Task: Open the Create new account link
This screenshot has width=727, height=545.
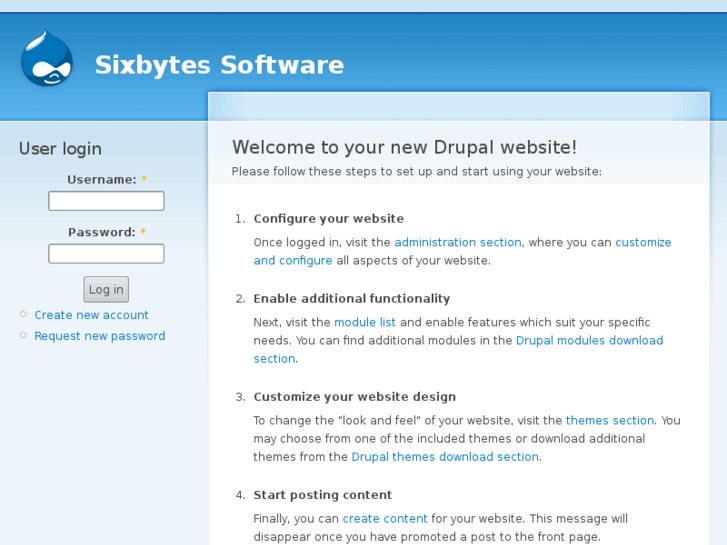Action: (x=91, y=315)
